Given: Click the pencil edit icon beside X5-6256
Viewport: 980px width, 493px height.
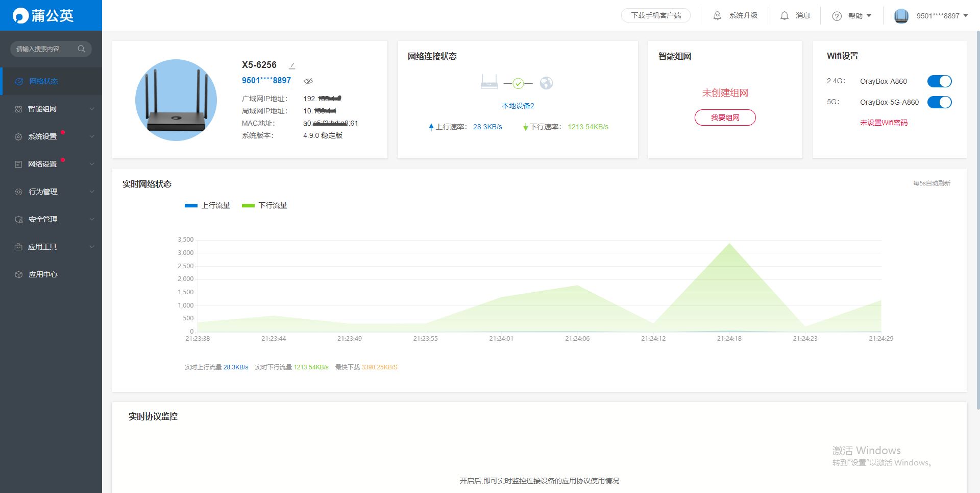Looking at the screenshot, I should [292, 66].
